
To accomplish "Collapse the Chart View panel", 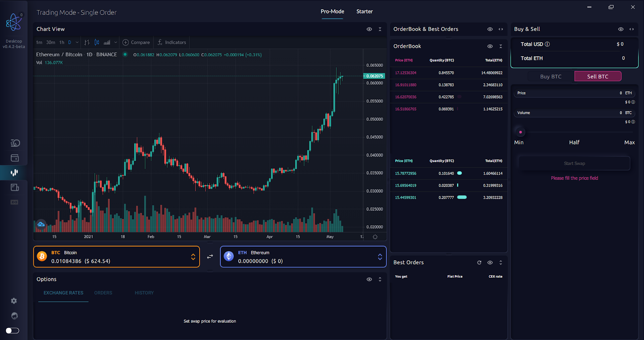I will coord(380,29).
